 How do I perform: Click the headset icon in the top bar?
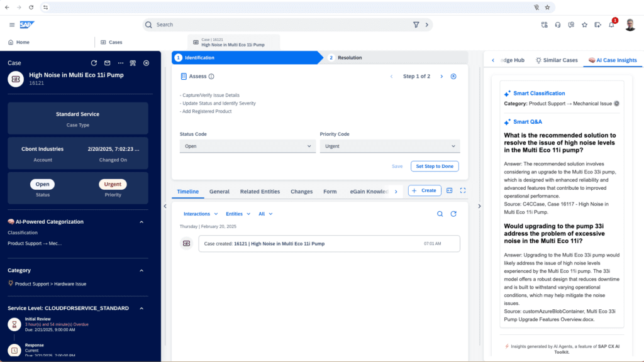(558, 25)
